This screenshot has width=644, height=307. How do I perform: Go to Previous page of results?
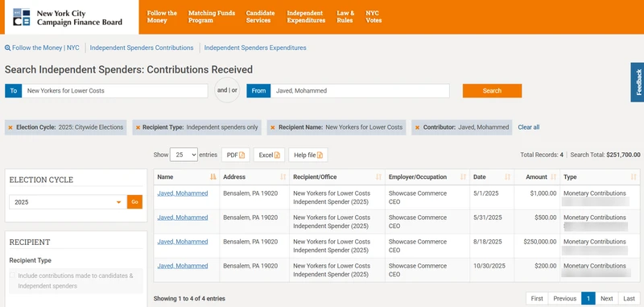pos(565,298)
